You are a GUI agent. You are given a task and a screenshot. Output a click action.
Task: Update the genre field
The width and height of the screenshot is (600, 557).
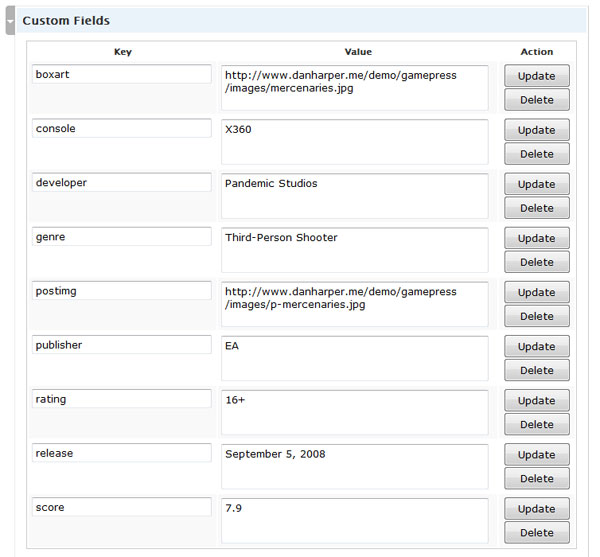[536, 238]
